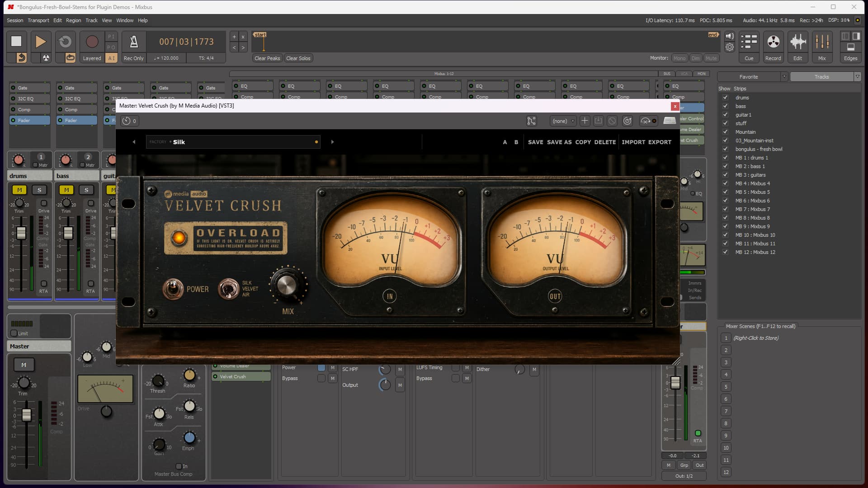Click the drums channel fader handle
868x488 pixels.
point(21,233)
